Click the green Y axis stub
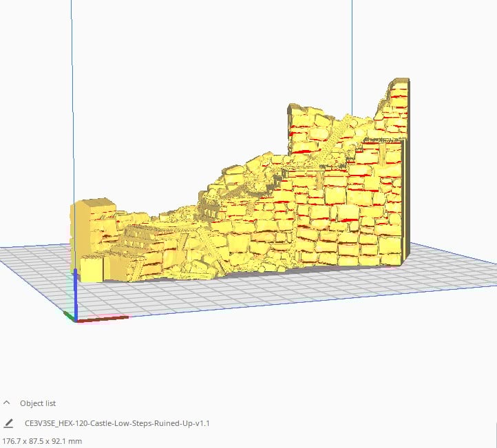Screen dimensions: 497x448 (x=68, y=315)
